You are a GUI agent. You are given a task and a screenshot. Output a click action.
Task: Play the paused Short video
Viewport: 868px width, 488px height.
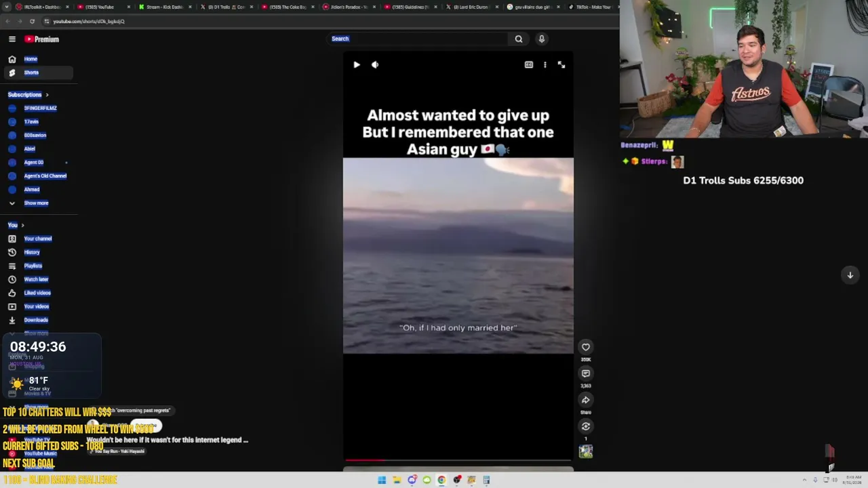357,65
